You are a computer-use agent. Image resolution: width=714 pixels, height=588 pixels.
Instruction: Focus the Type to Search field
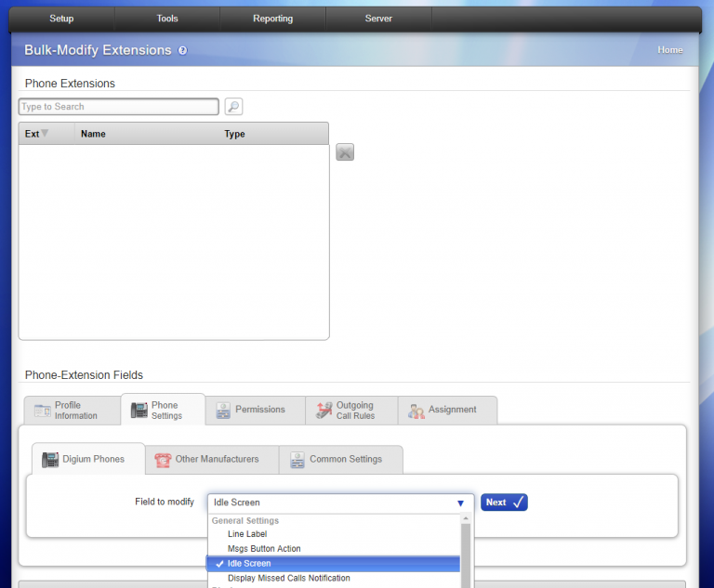118,107
